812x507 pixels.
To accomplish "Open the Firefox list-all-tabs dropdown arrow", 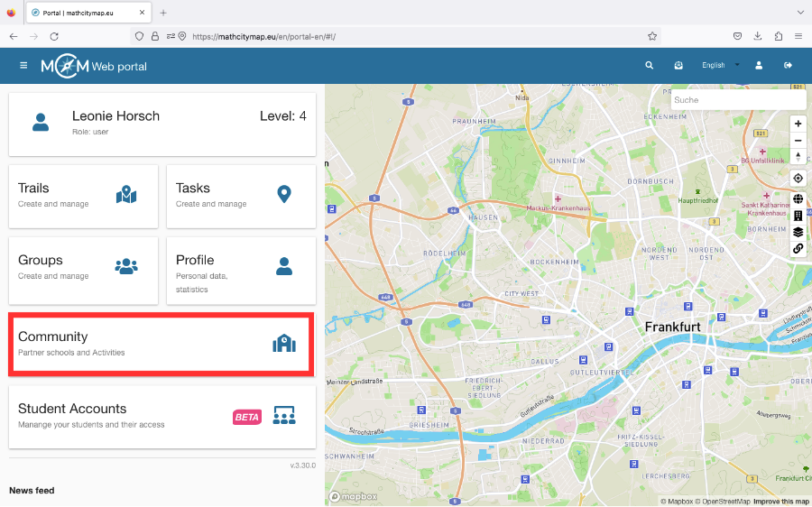I will coord(799,13).
